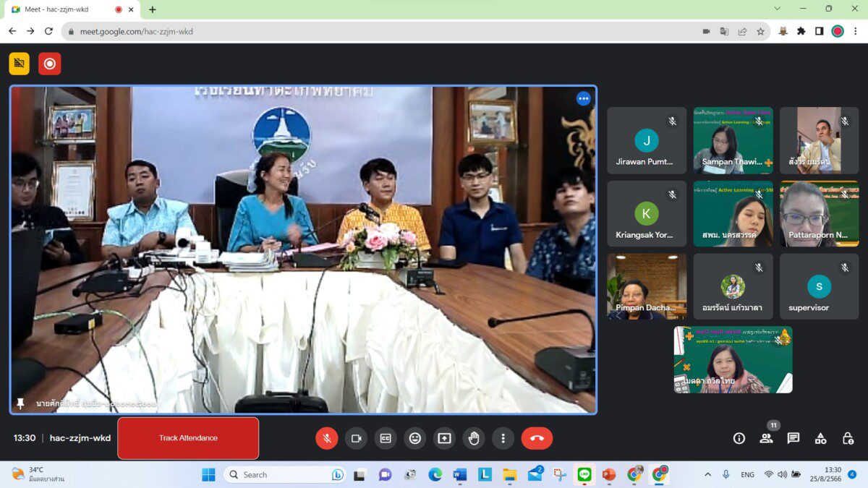Toggle the Chrome side panel icon
868x488 pixels.
(x=819, y=31)
